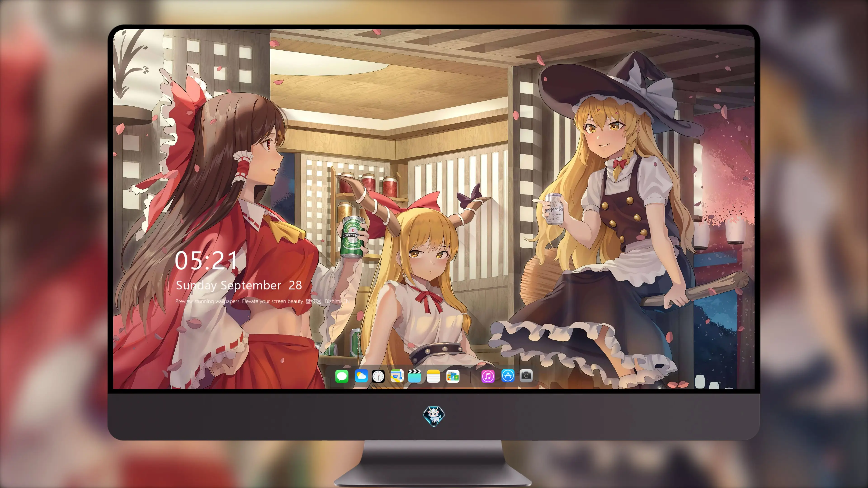Open the Weather app in the dock

click(x=361, y=376)
